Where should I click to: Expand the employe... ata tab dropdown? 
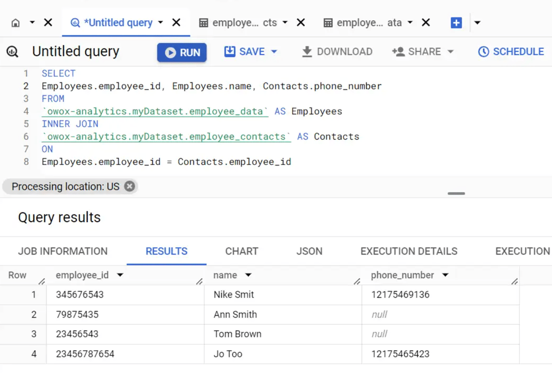(410, 22)
